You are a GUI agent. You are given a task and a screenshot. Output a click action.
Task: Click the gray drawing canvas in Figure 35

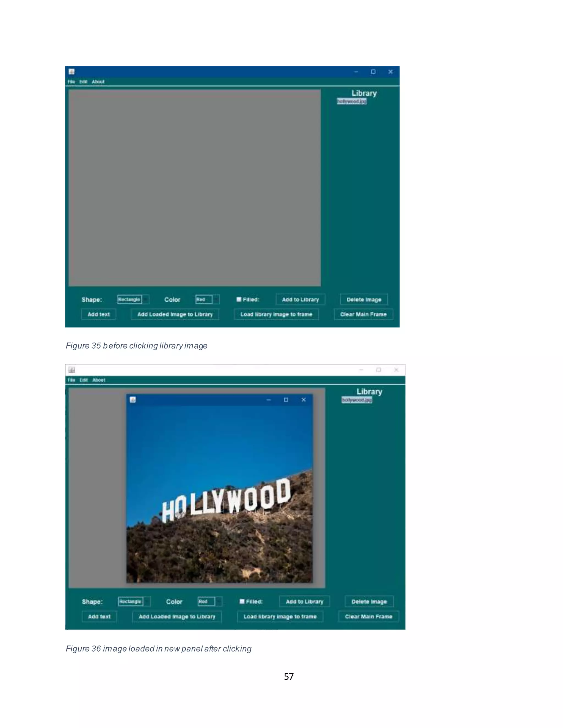(195, 188)
